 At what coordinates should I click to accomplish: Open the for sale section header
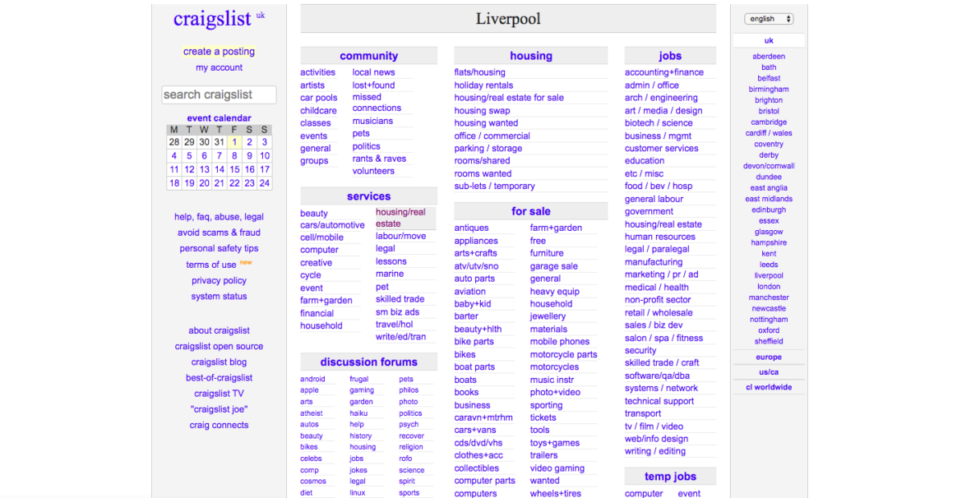click(530, 211)
